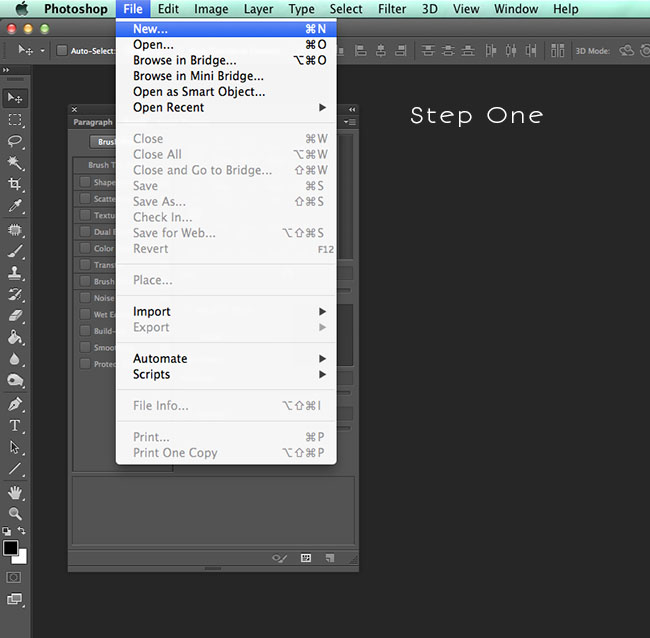Click the white background color swatch
The image size is (650, 638).
(x=22, y=558)
